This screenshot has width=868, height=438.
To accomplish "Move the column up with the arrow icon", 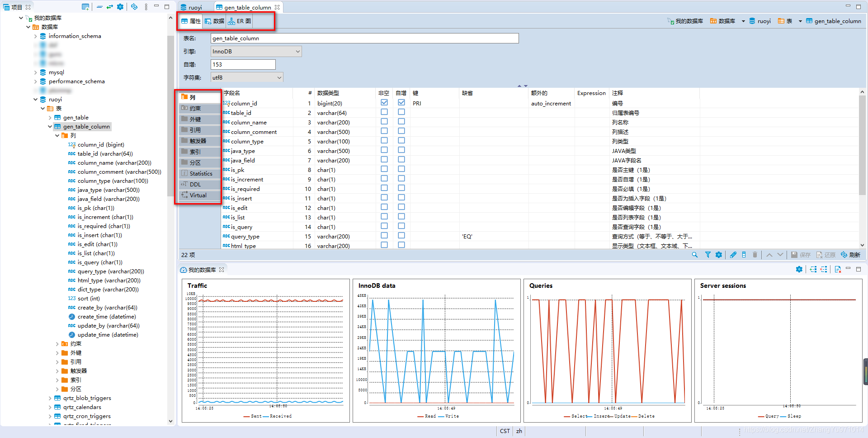I will click(x=769, y=255).
